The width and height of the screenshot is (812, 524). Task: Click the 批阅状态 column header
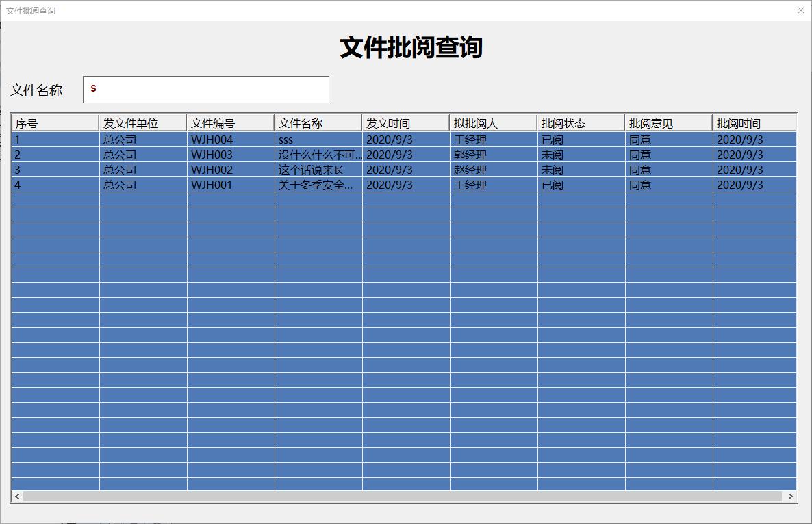[x=579, y=122]
